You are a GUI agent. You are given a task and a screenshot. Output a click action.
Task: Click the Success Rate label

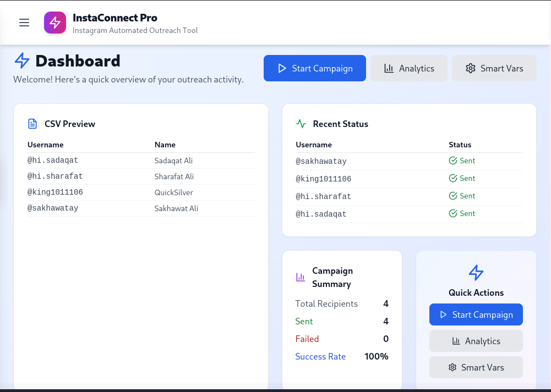click(320, 356)
